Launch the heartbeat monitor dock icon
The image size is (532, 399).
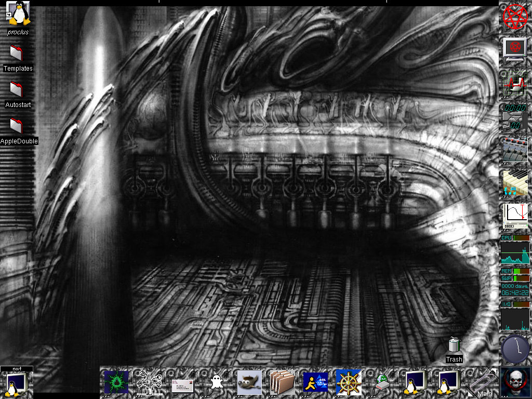[x=515, y=83]
